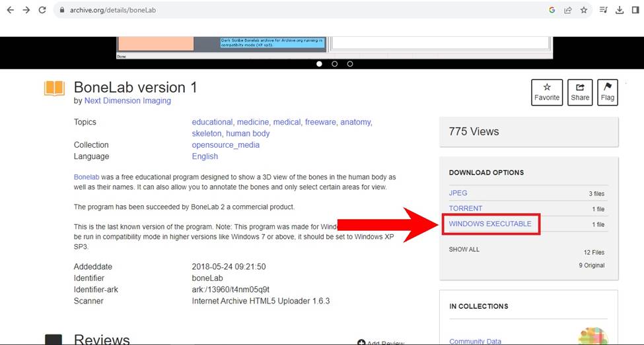Viewport: 644px width, 345px height.
Task: Open the medical topic link
Action: pos(287,122)
